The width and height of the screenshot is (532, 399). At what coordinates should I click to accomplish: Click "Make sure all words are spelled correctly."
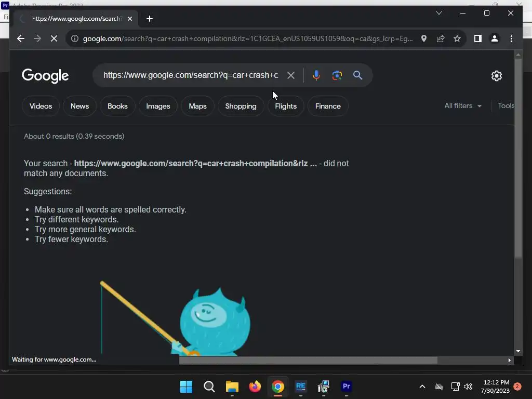[x=110, y=210]
